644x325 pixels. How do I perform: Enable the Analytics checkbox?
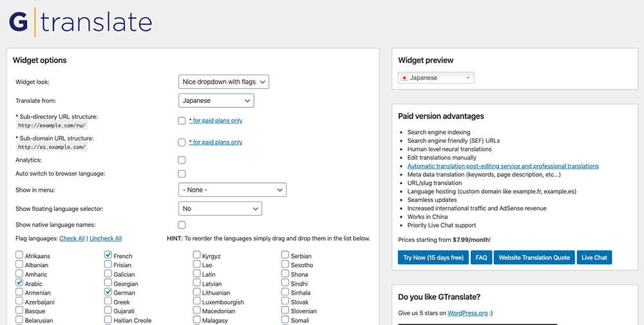[x=182, y=160]
